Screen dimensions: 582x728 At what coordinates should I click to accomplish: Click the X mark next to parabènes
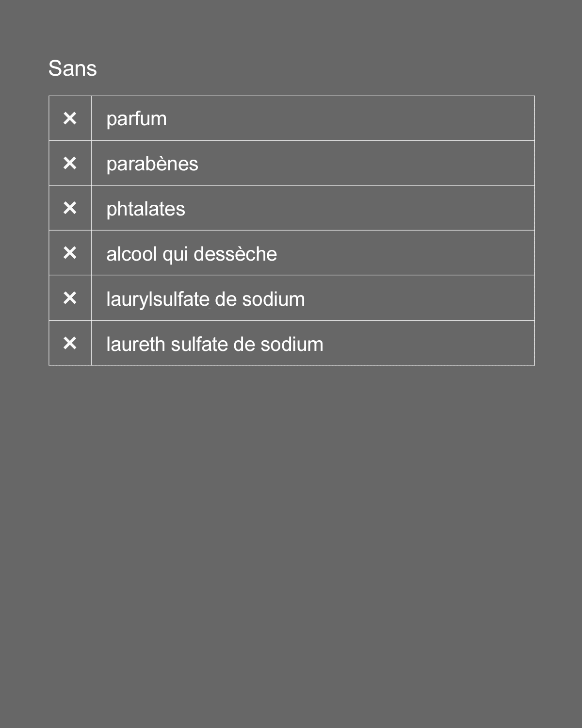(70, 163)
